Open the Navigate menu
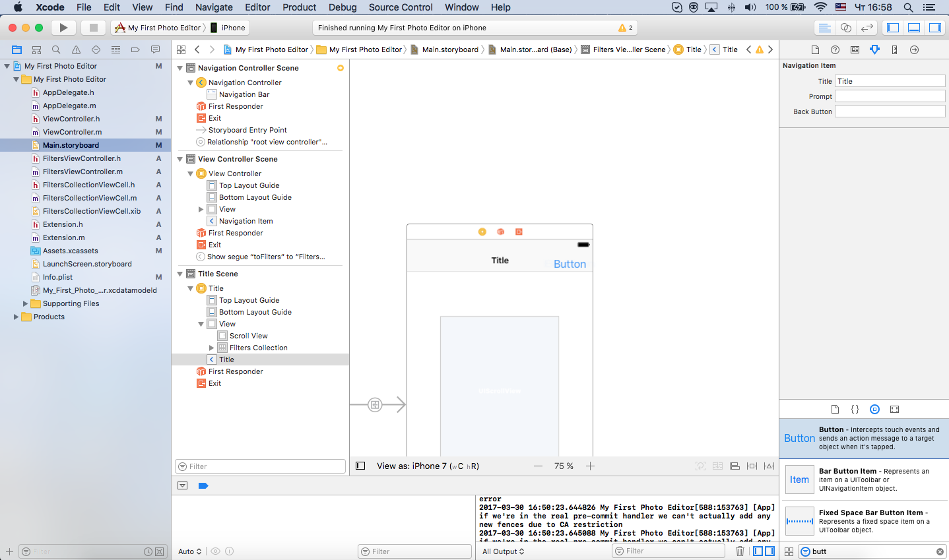Screen dimensions: 949x560 [214, 7]
